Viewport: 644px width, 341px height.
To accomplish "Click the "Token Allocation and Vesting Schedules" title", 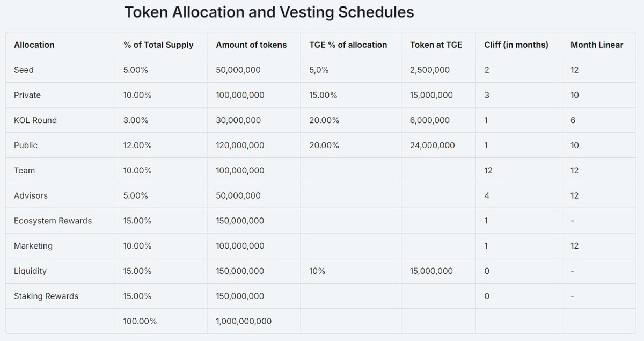I will pyautogui.click(x=269, y=12).
